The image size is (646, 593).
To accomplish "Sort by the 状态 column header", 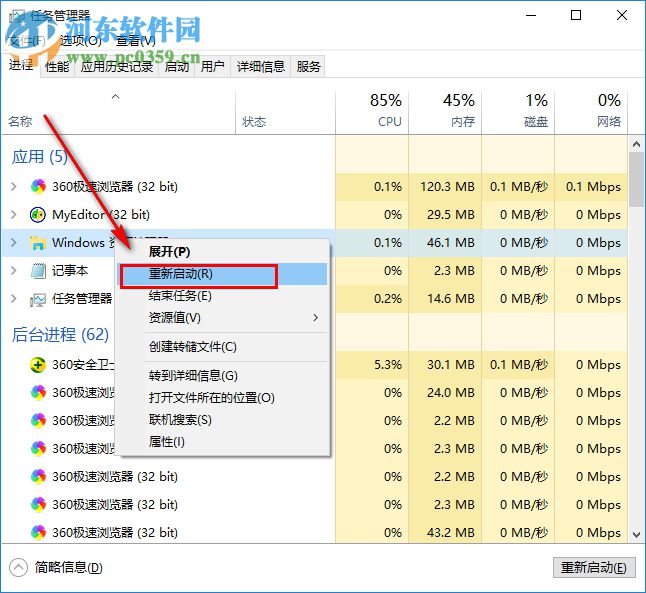I will click(x=285, y=113).
